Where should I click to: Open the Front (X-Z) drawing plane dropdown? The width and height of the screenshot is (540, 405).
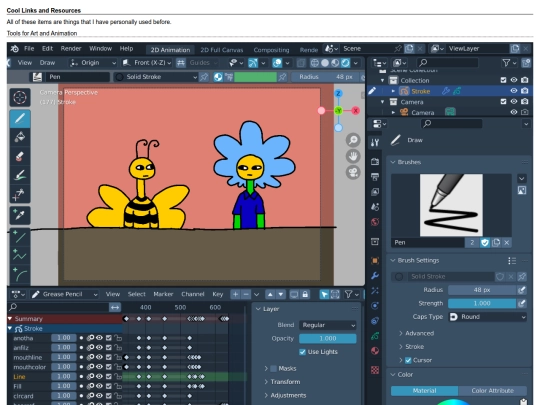[147, 63]
